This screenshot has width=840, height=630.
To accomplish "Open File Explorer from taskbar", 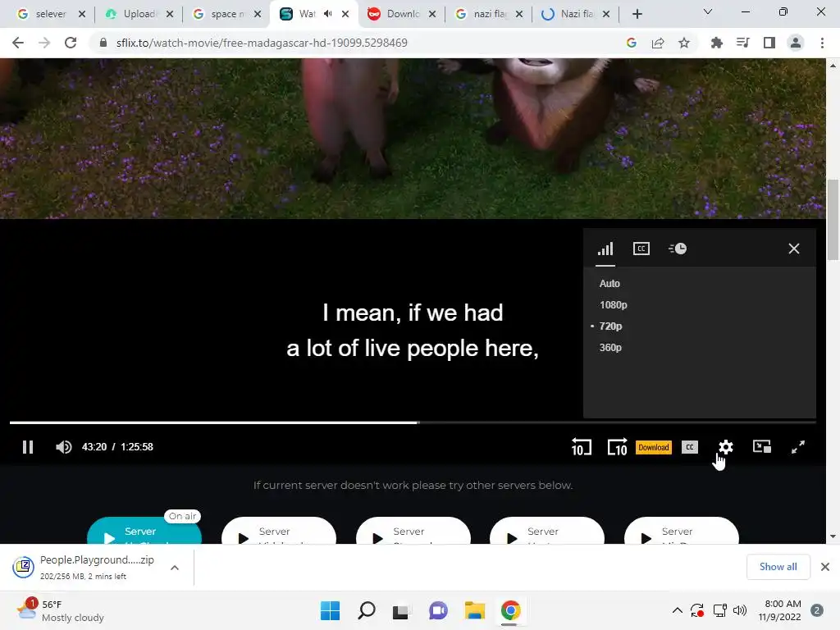I will pyautogui.click(x=475, y=610).
